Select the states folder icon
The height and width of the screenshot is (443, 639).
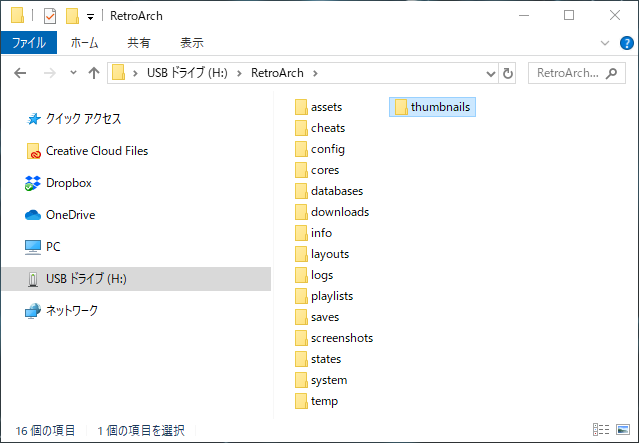pyautogui.click(x=301, y=359)
